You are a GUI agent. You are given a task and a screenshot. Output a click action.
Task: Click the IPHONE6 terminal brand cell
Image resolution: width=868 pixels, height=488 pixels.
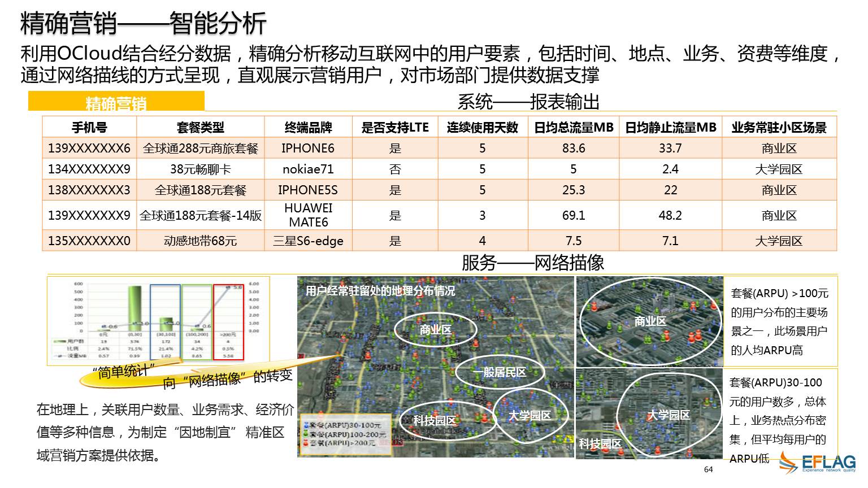pyautogui.click(x=309, y=148)
